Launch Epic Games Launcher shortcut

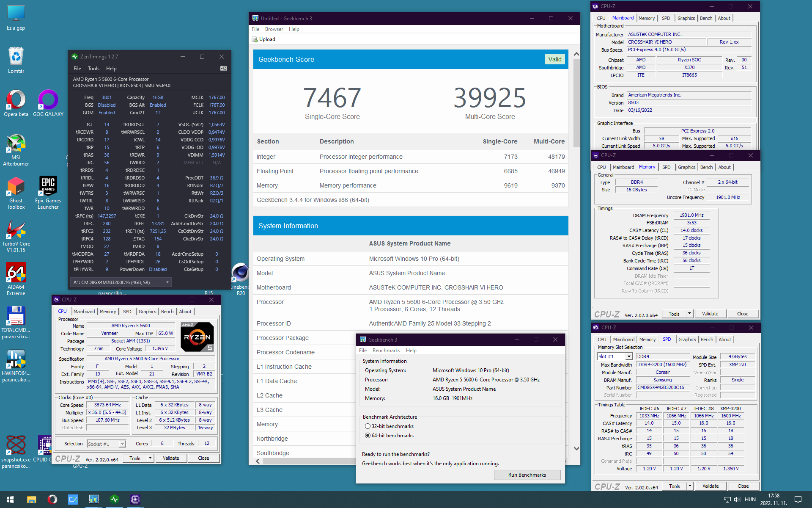(x=48, y=193)
